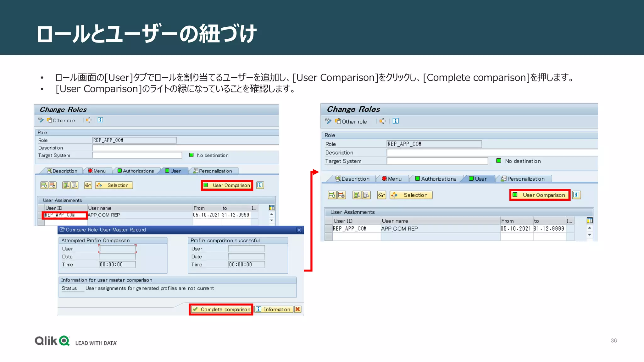The width and height of the screenshot is (644, 362).
Task: Click transport icon in right Change Roles toolbar
Action: click(382, 121)
